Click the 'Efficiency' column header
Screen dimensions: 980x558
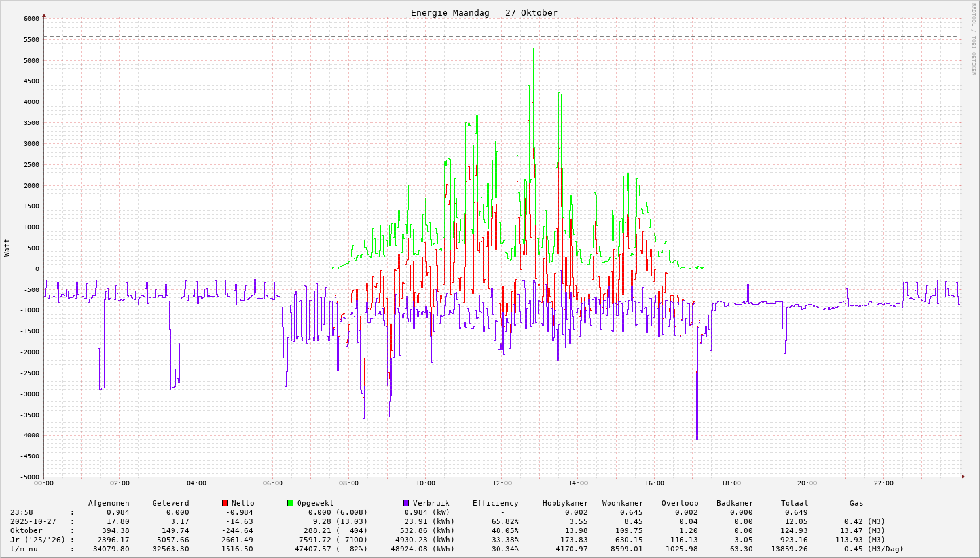click(x=495, y=503)
